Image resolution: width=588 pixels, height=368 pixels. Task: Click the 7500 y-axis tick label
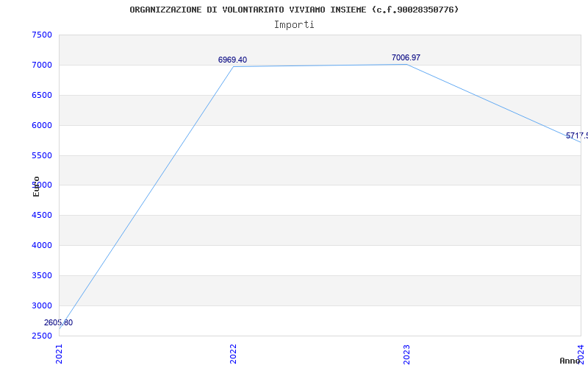coord(42,35)
